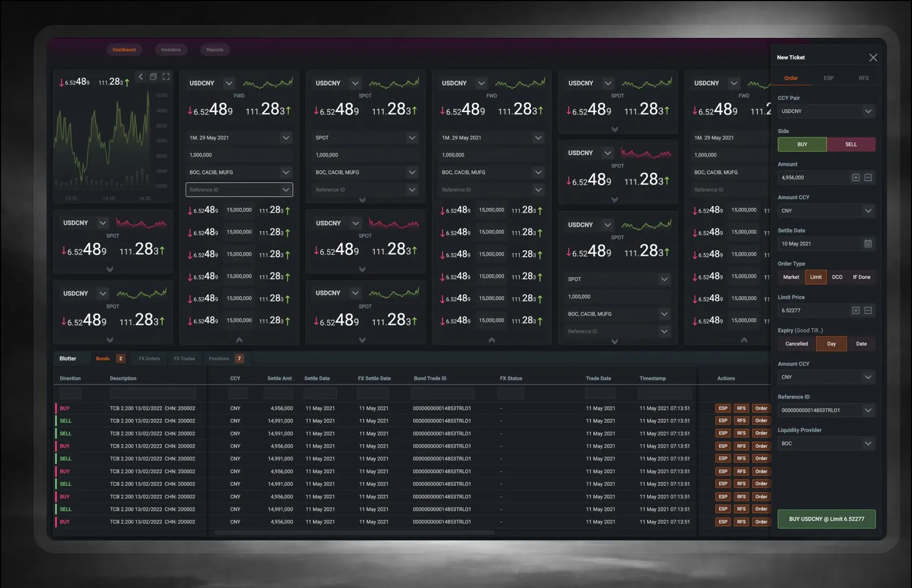Viewport: 912px width, 588px height.
Task: Open the FX Trades blotter tab
Action: tap(185, 359)
